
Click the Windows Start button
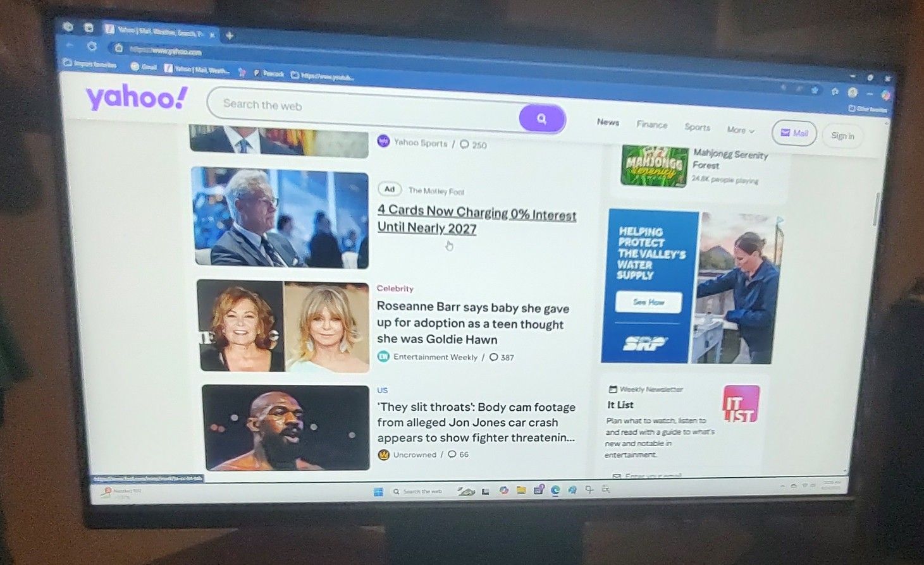tap(378, 492)
